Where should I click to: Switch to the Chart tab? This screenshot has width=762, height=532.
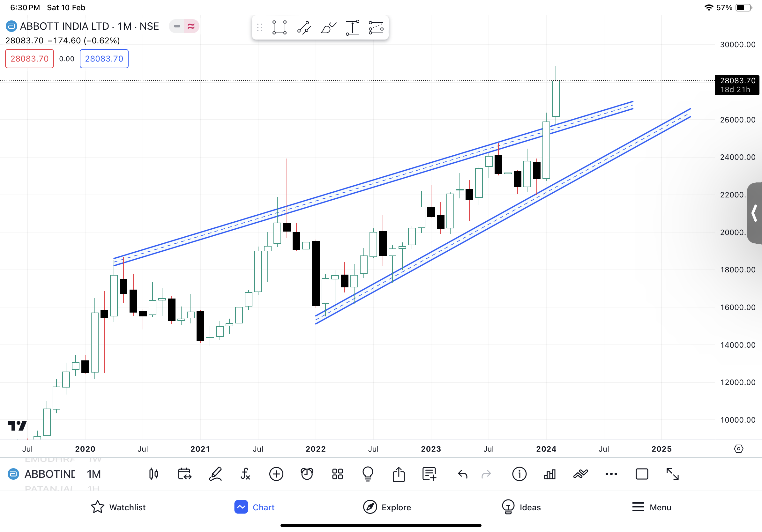pyautogui.click(x=254, y=507)
